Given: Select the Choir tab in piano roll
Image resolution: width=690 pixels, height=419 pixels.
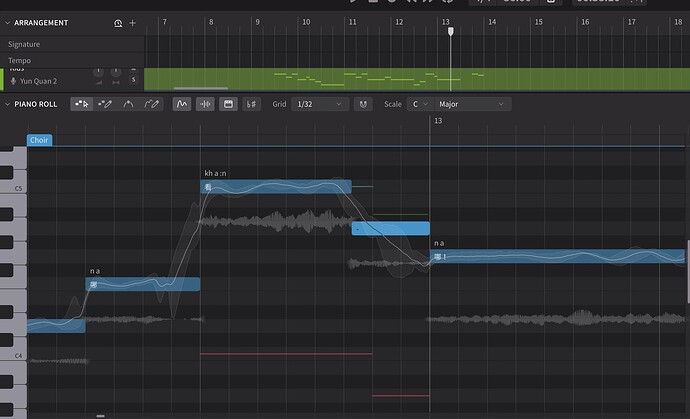Looking at the screenshot, I should click(x=39, y=140).
